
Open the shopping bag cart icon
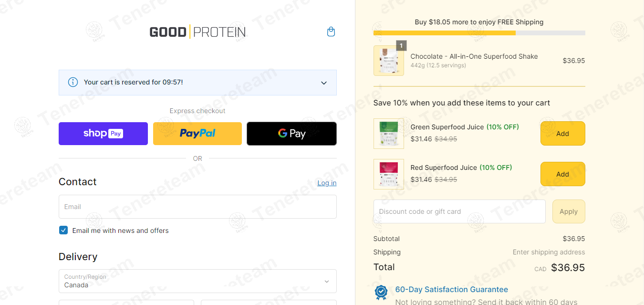[x=331, y=32]
